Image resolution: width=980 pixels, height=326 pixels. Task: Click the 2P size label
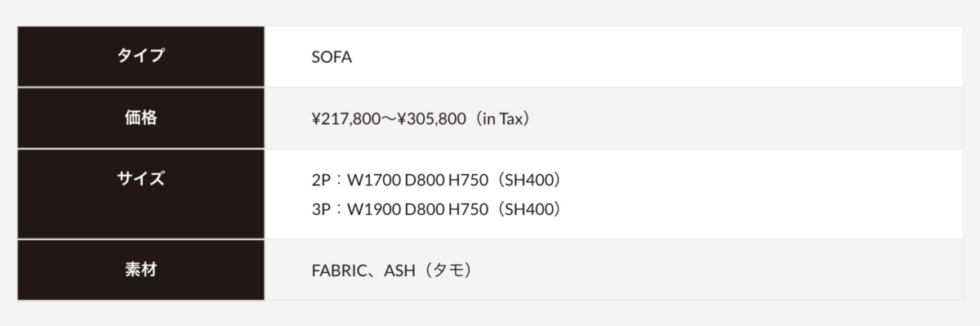point(321,180)
